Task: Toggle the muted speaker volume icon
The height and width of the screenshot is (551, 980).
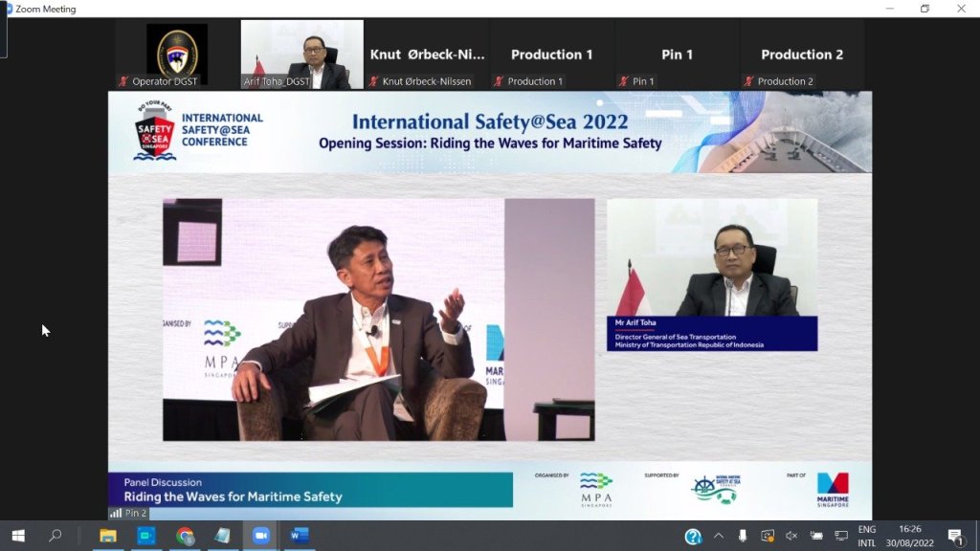Action: [791, 536]
